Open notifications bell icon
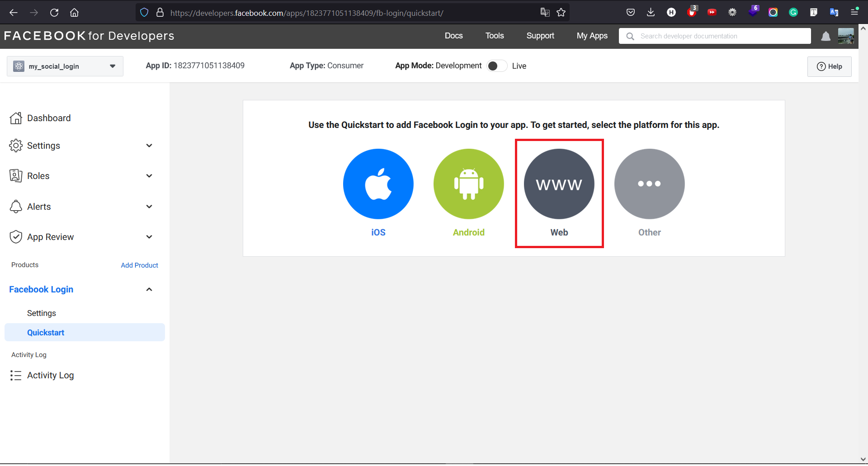 [826, 36]
